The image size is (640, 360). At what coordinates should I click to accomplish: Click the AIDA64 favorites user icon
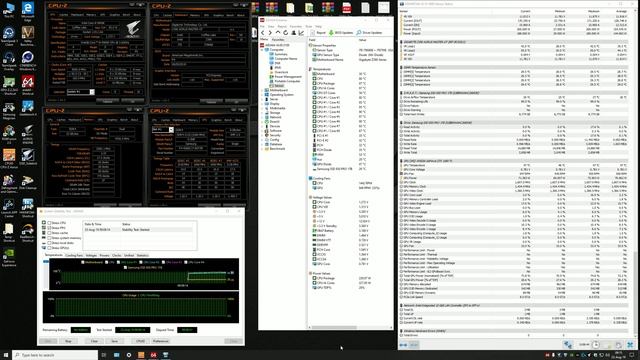293,33
